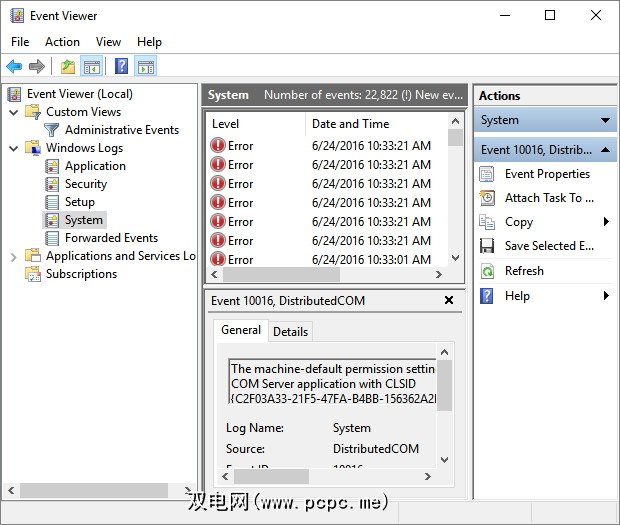Click the event list horizontal scrollbar
The height and width of the screenshot is (525, 620).
(x=325, y=275)
